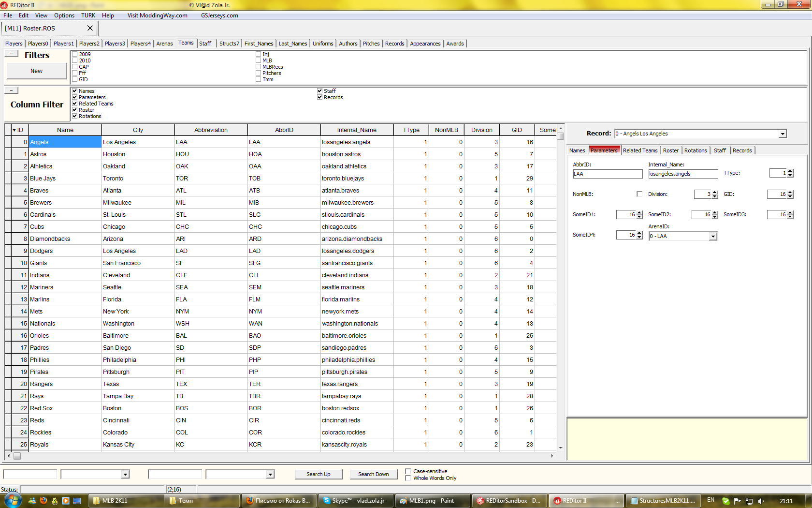Click the green security check tray icon
Image resolution: width=812 pixels, height=508 pixels.
point(725,501)
